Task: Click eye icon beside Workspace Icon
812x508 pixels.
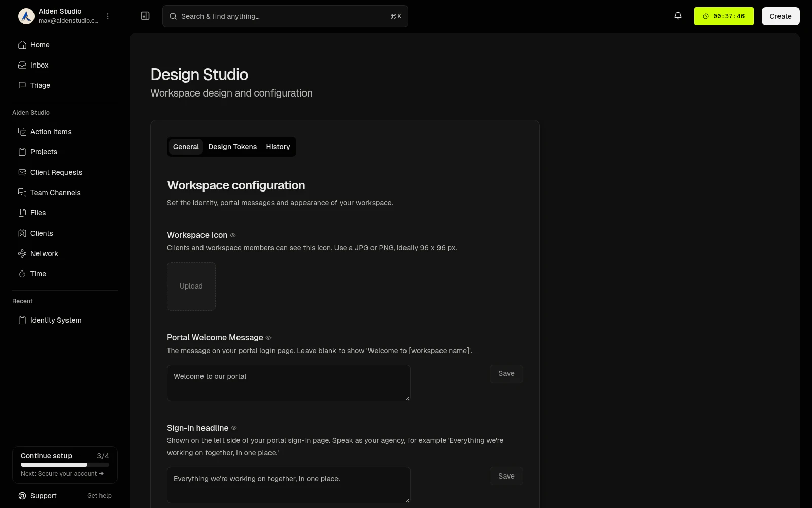Action: [x=233, y=235]
